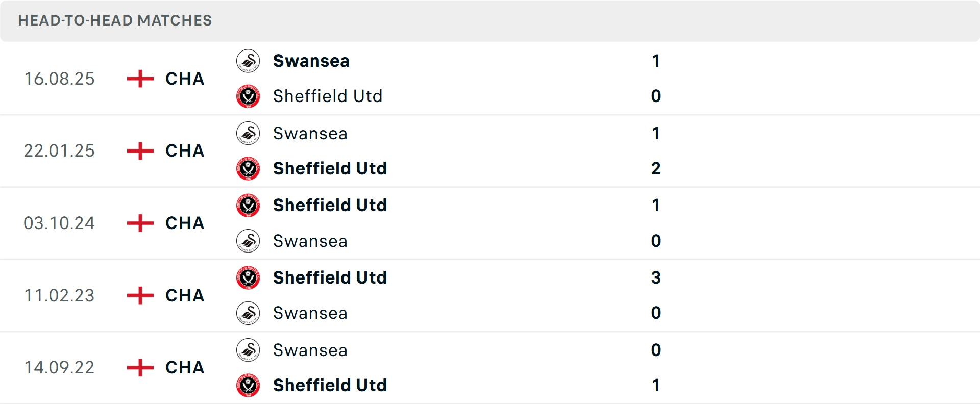Click the score 0 beside Sheffield Utd in the top match

pyautogui.click(x=656, y=96)
